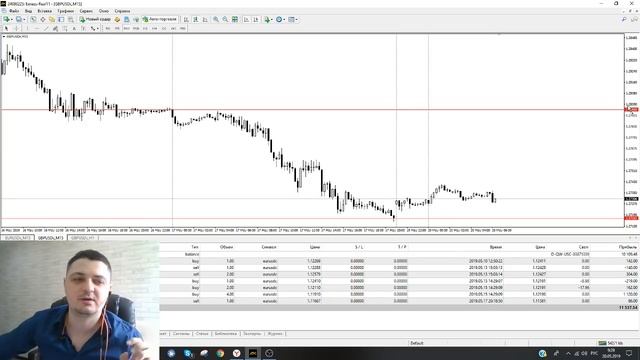Click the New Order button (Новый ордер)
This screenshot has width=640, height=360.
coord(95,19)
